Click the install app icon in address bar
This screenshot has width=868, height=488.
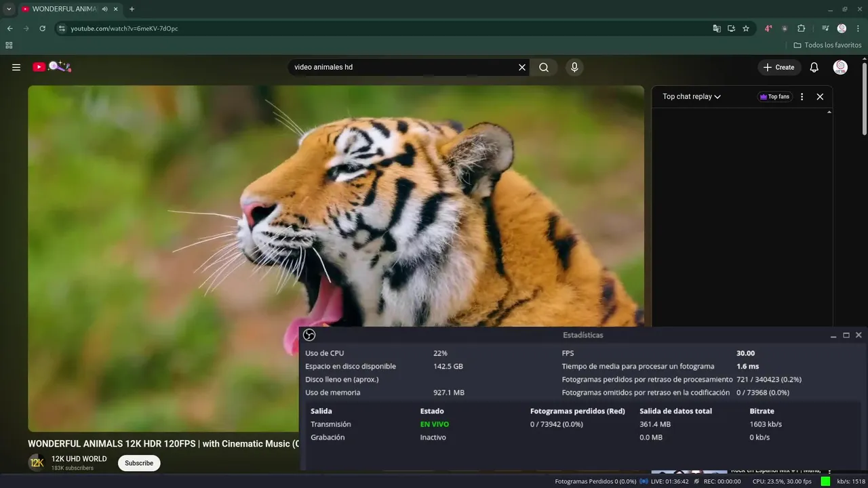point(731,28)
